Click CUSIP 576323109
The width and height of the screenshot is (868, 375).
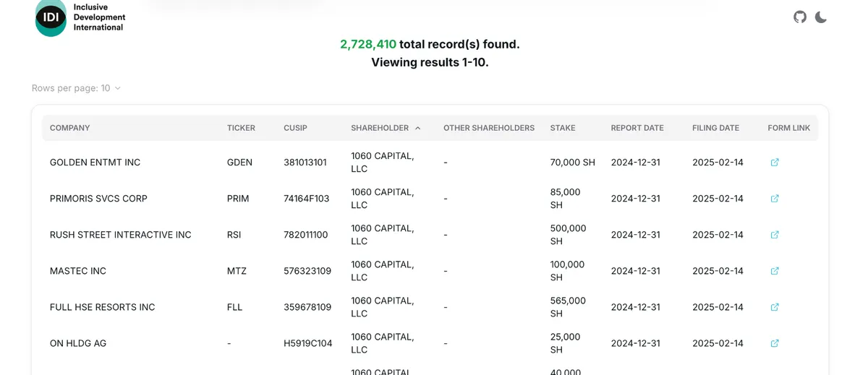(307, 271)
